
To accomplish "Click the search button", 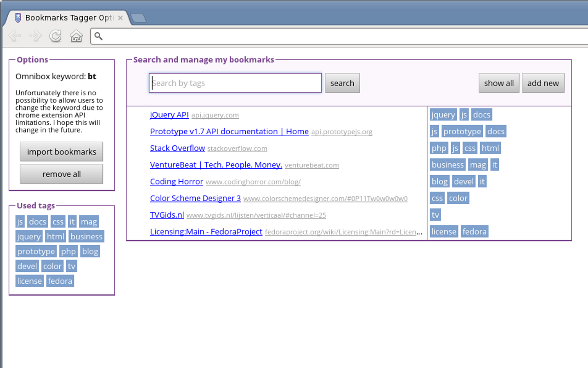I will [x=342, y=83].
